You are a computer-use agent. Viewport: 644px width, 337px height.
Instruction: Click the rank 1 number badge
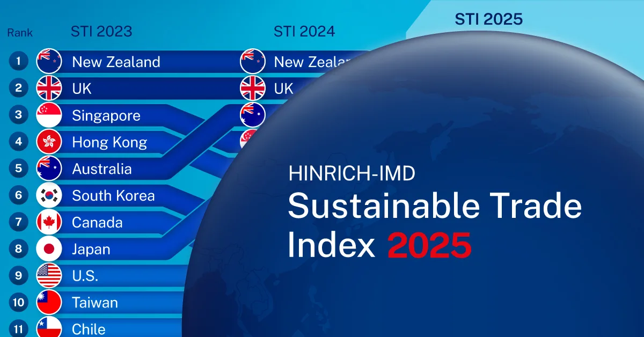pyautogui.click(x=18, y=61)
